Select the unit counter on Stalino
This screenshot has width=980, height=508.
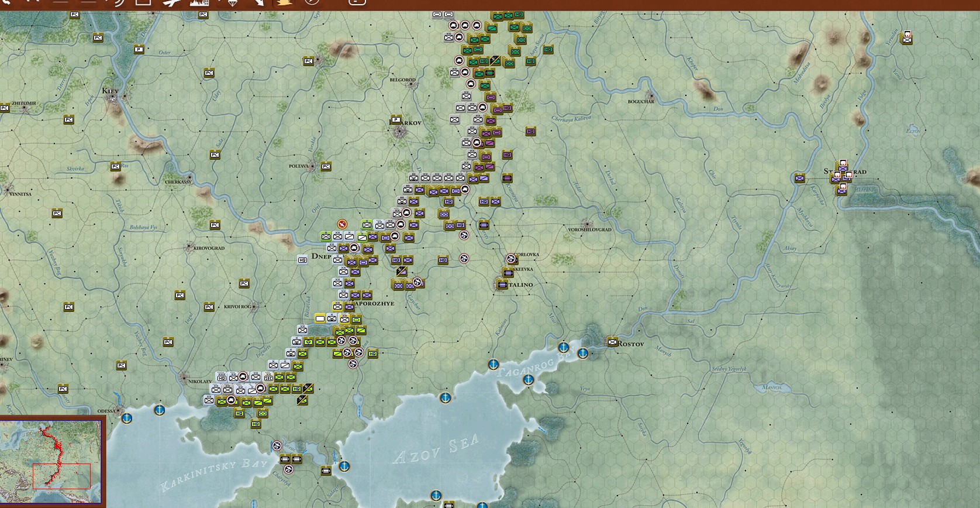501,284
